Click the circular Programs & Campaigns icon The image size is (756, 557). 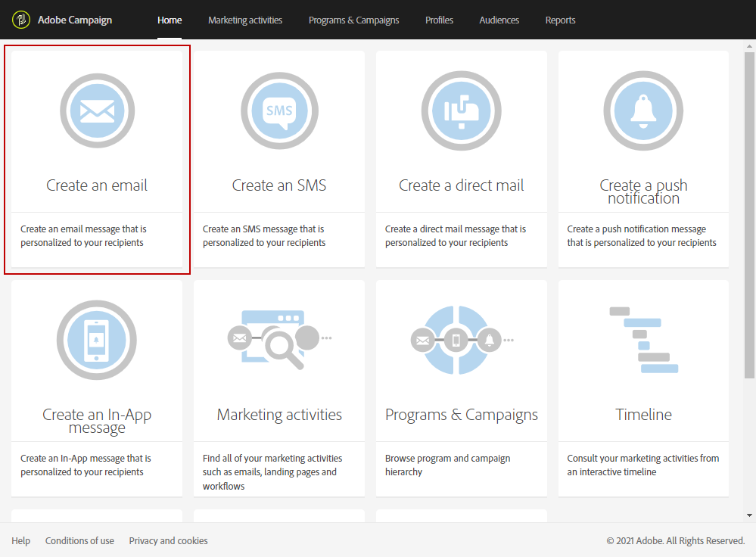click(462, 340)
